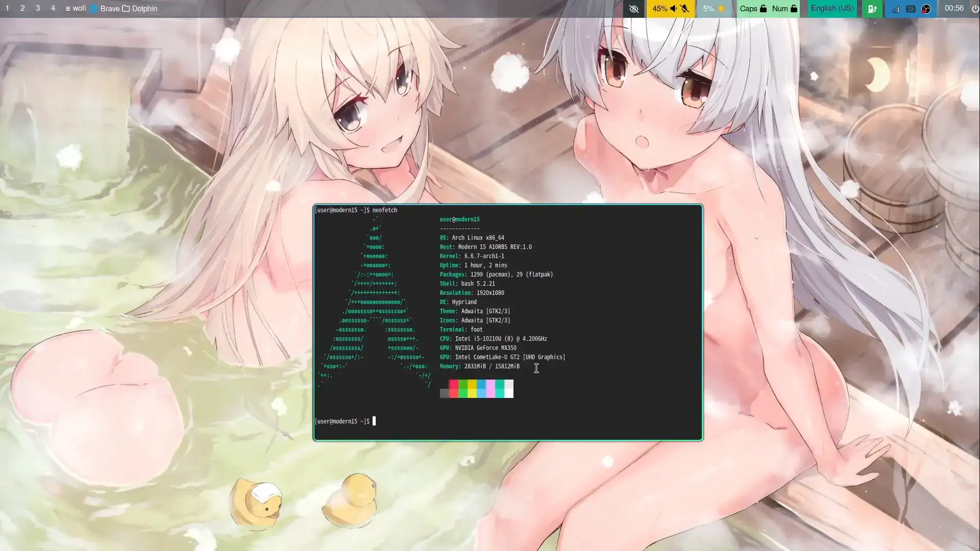Click the "Terminal: foot" line

point(461,330)
